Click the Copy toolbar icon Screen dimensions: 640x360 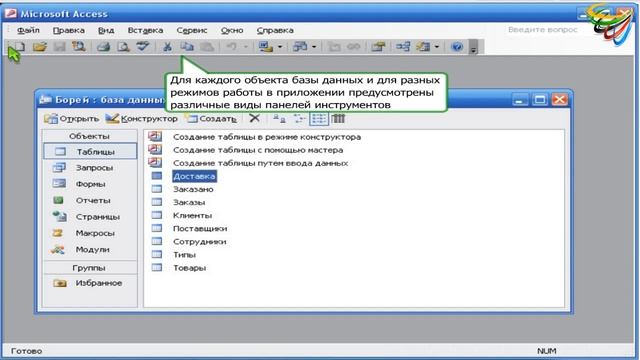tap(187, 47)
